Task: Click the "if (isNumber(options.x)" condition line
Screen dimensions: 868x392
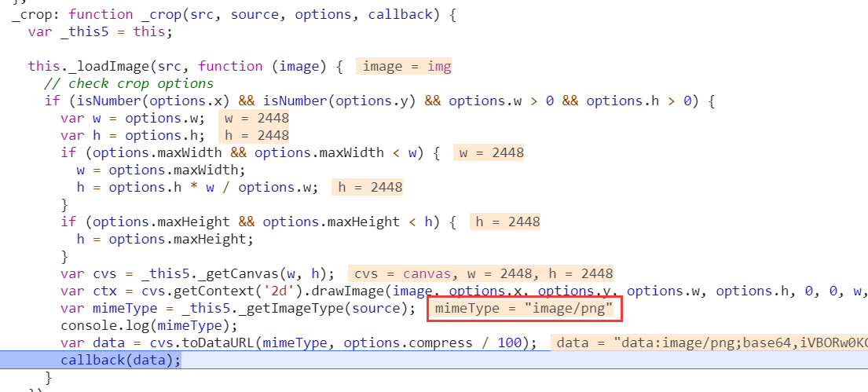Action: click(x=379, y=101)
